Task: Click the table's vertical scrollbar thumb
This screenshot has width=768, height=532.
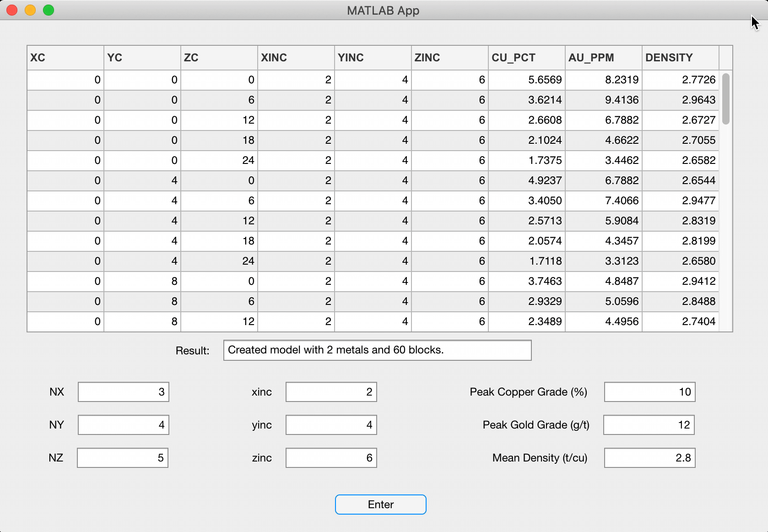Action: 725,99
